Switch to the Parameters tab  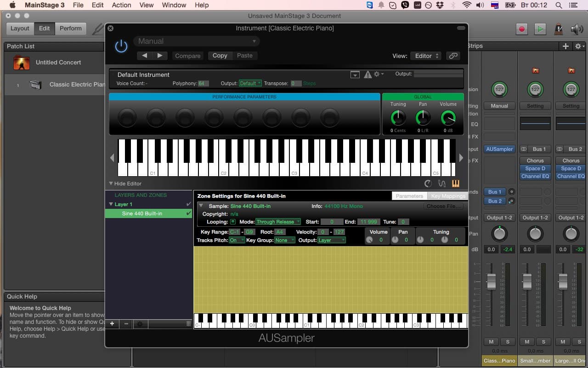[409, 196]
